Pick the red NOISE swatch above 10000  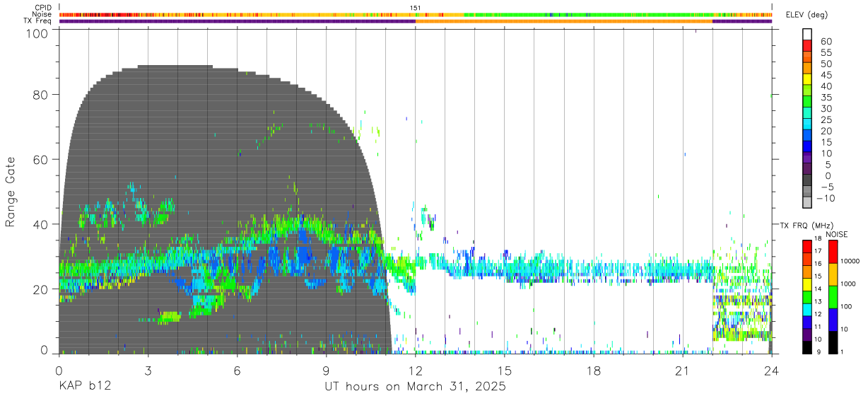(x=832, y=251)
